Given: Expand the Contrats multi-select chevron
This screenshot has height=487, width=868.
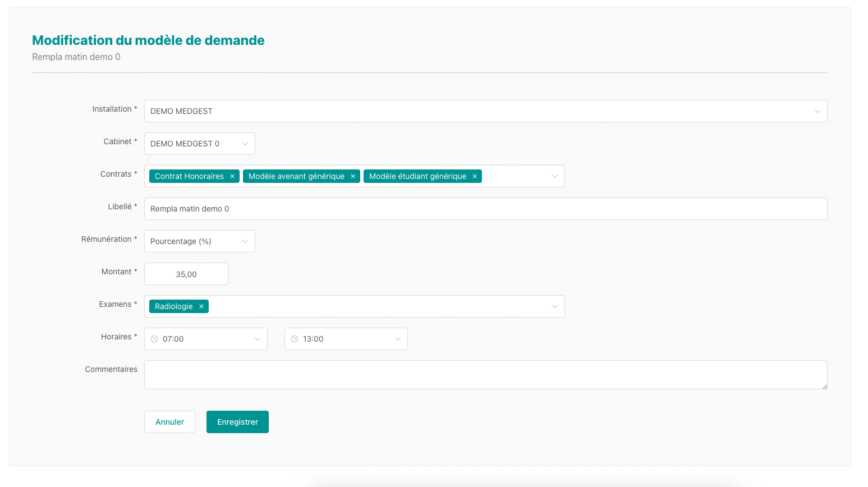Looking at the screenshot, I should (554, 176).
